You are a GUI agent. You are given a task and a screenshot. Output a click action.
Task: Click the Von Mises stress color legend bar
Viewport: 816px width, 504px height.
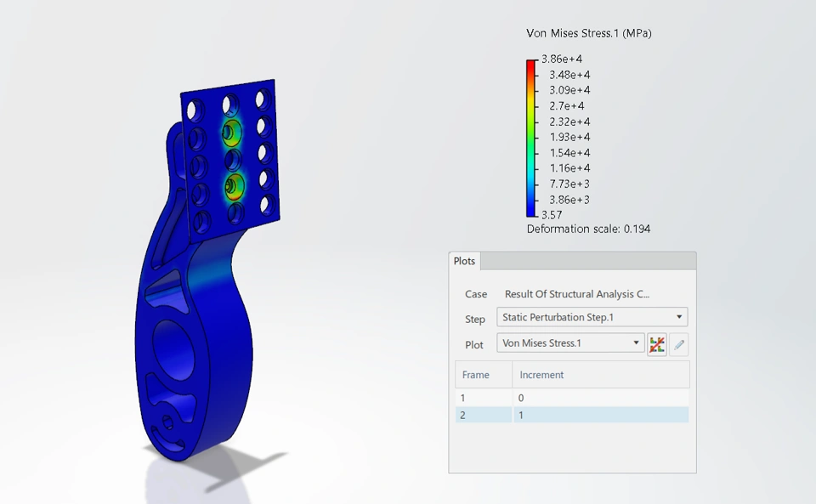[530, 139]
